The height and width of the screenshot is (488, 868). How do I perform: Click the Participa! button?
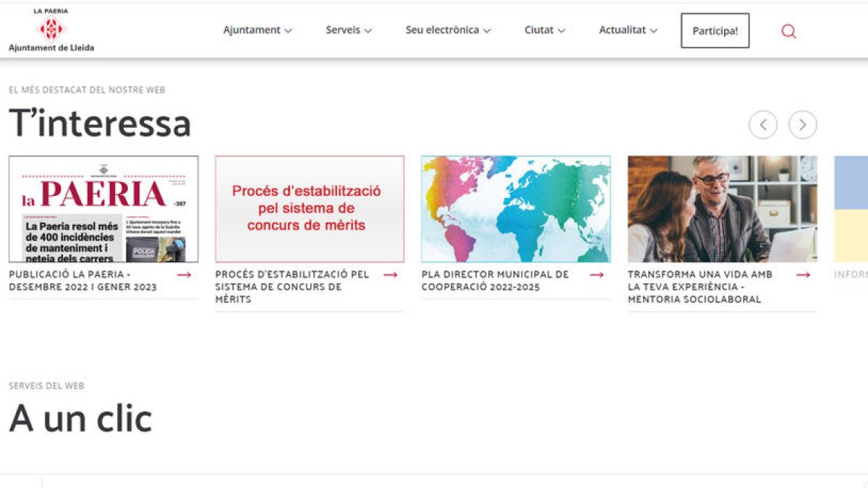pos(715,30)
